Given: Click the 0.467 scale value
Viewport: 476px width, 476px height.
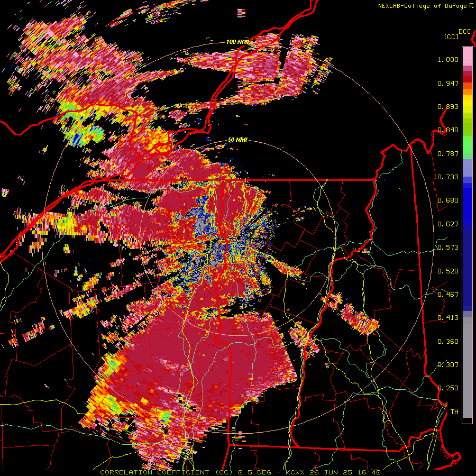Looking at the screenshot, I should pyautogui.click(x=448, y=295).
